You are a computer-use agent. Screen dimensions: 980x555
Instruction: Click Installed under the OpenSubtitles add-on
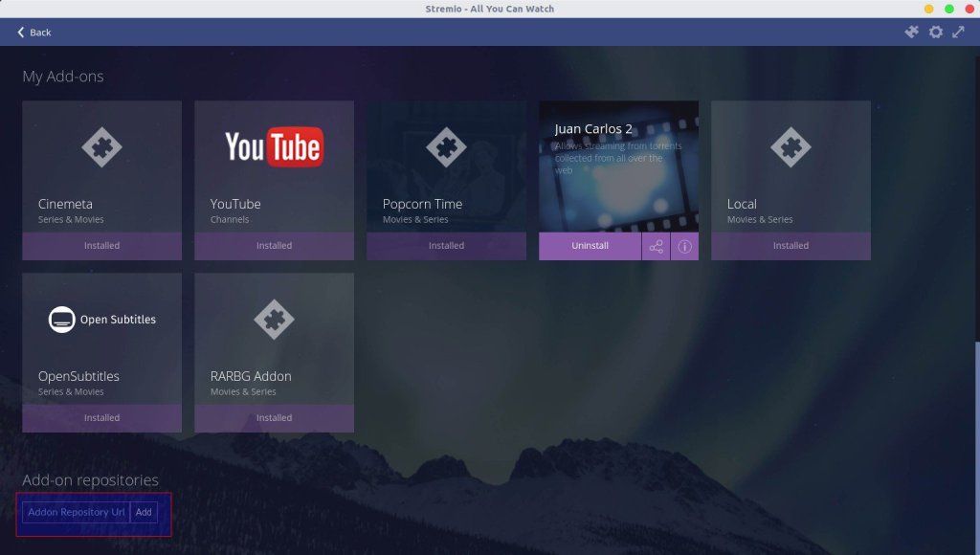(x=101, y=417)
